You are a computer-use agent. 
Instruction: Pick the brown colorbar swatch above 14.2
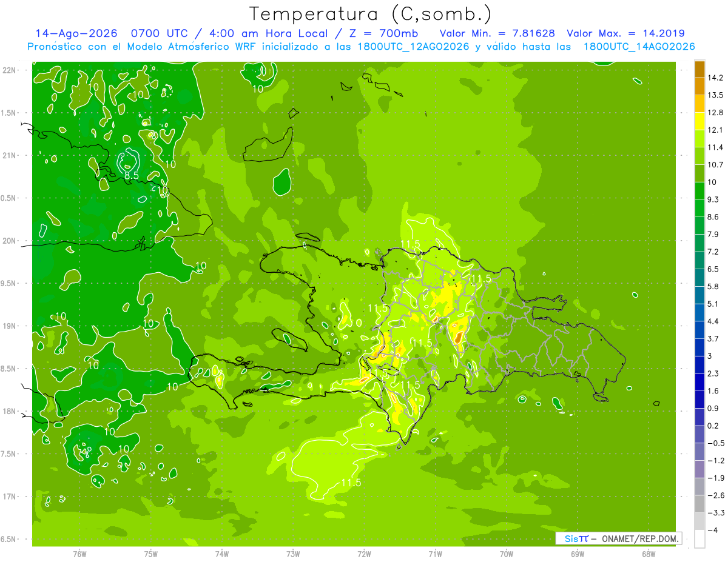pos(699,69)
